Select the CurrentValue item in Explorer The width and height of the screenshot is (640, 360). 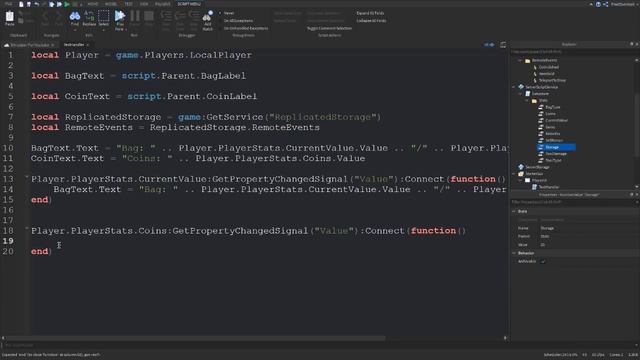coord(553,120)
